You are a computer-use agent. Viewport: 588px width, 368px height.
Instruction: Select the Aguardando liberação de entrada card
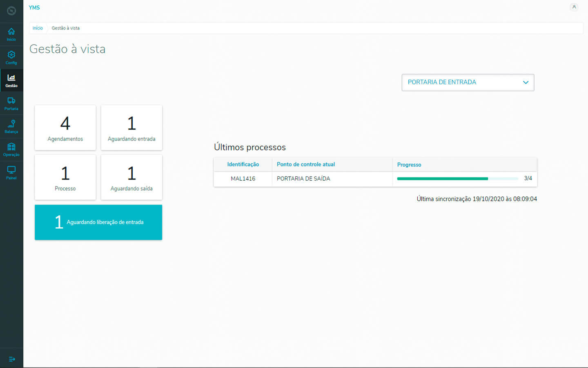click(x=98, y=222)
